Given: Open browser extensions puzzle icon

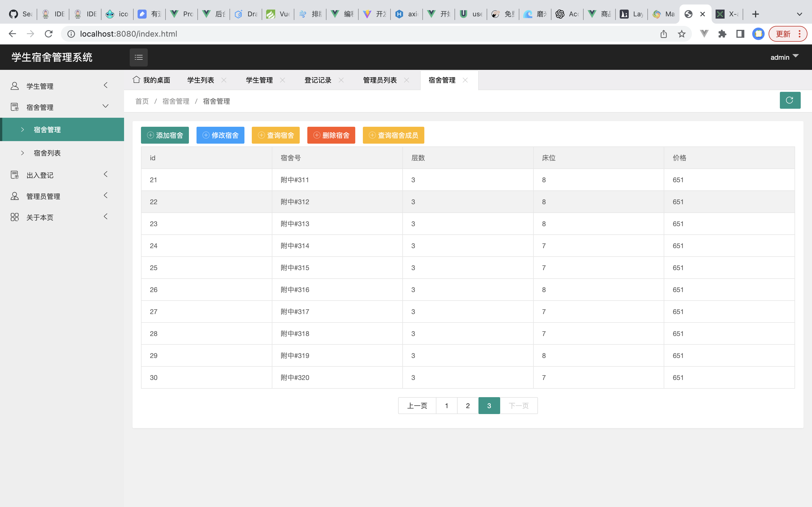Looking at the screenshot, I should (x=722, y=34).
